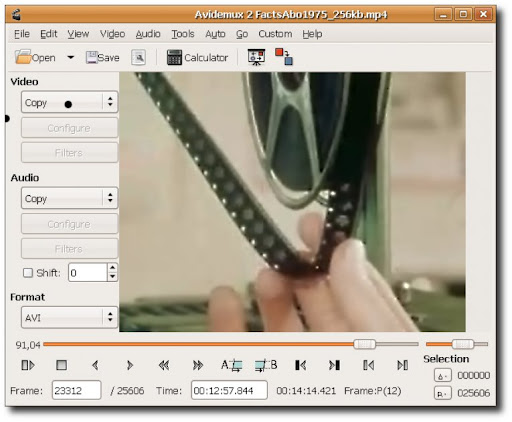Enable the audio Shift checkbox
The width and height of the screenshot is (512, 422).
coord(28,273)
